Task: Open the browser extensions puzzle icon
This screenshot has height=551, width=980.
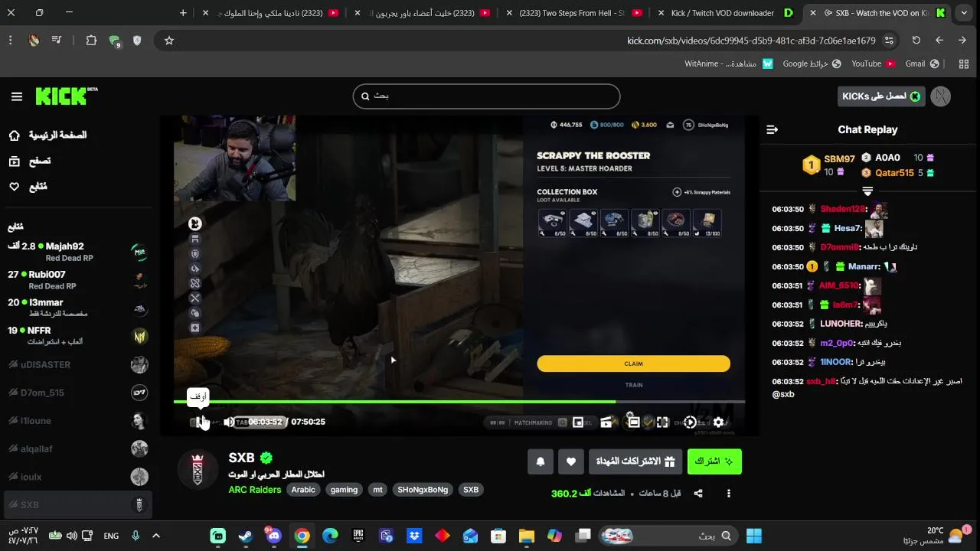Action: pos(91,41)
